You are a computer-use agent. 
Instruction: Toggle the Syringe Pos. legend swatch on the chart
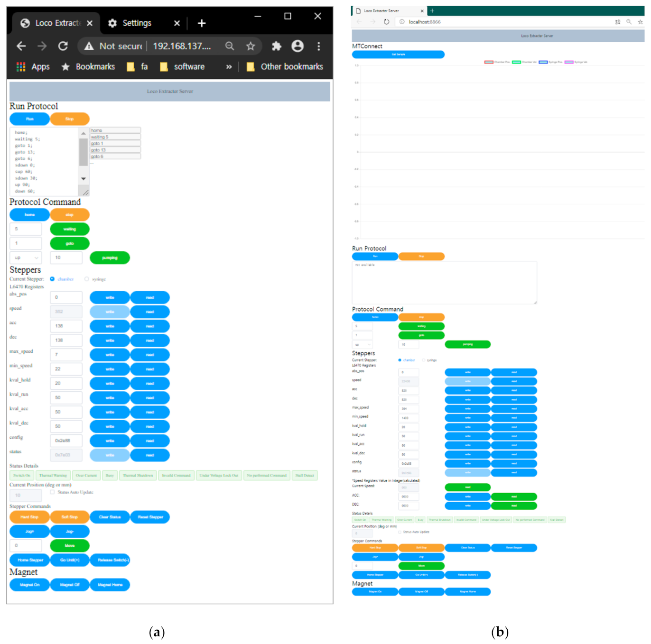click(x=543, y=62)
